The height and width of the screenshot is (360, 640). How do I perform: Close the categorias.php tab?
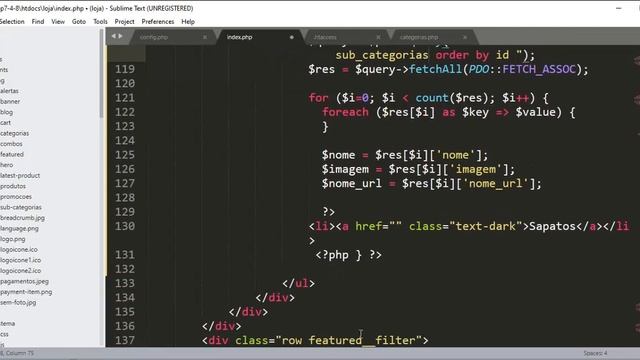click(x=465, y=37)
